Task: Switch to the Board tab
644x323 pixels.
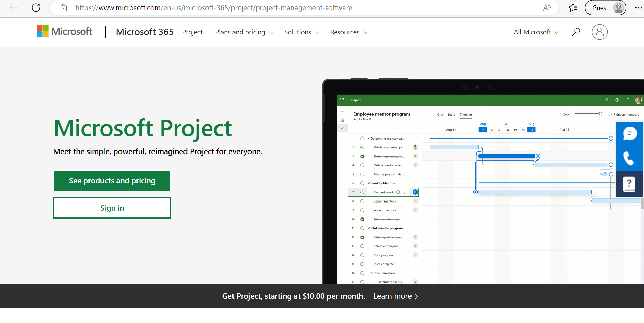Action: [x=451, y=115]
